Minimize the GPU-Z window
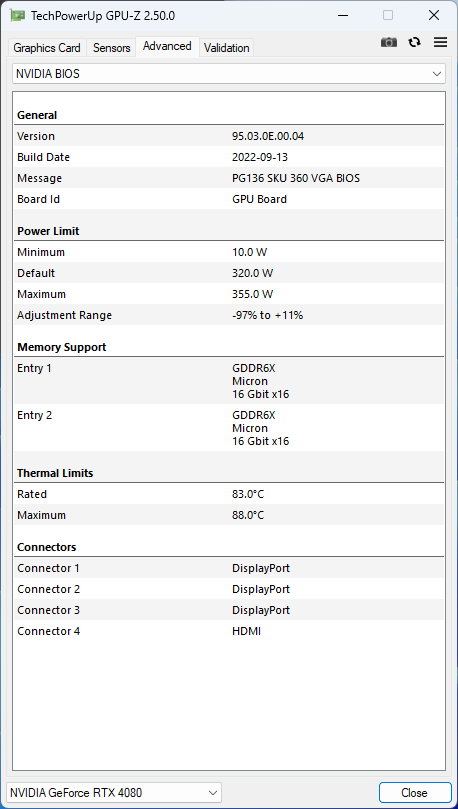 [x=342, y=15]
